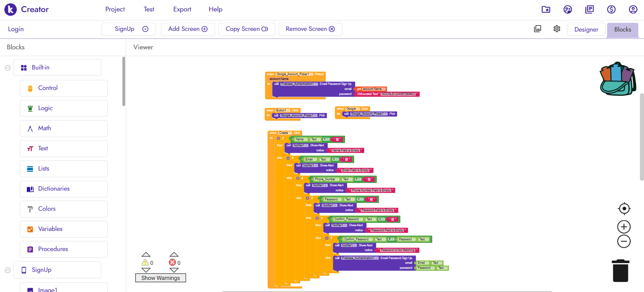Screen dimensions: 644x292
Task: Open the Dictionaries blocks category
Action: tap(64, 189)
